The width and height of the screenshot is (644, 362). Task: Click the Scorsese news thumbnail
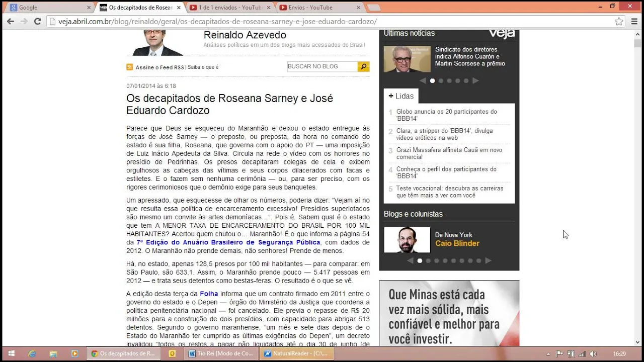click(x=407, y=59)
